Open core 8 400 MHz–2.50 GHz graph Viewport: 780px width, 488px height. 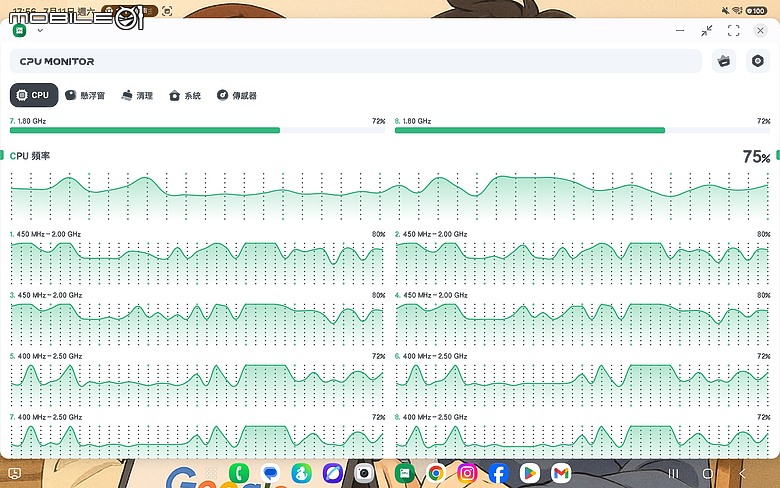[583, 440]
